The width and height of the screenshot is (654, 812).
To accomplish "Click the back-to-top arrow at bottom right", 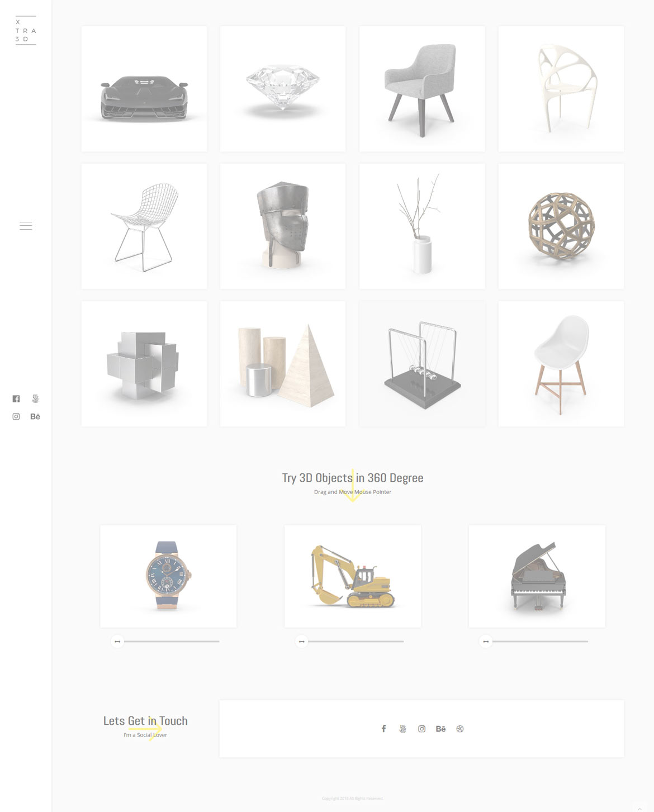I will tap(640, 809).
